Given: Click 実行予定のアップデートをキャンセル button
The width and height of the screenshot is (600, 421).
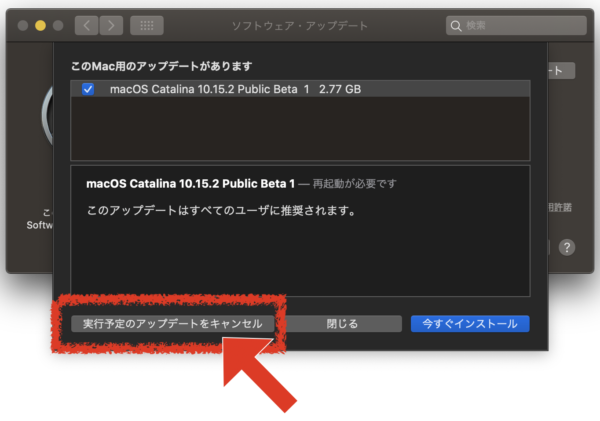Looking at the screenshot, I should point(173,324).
